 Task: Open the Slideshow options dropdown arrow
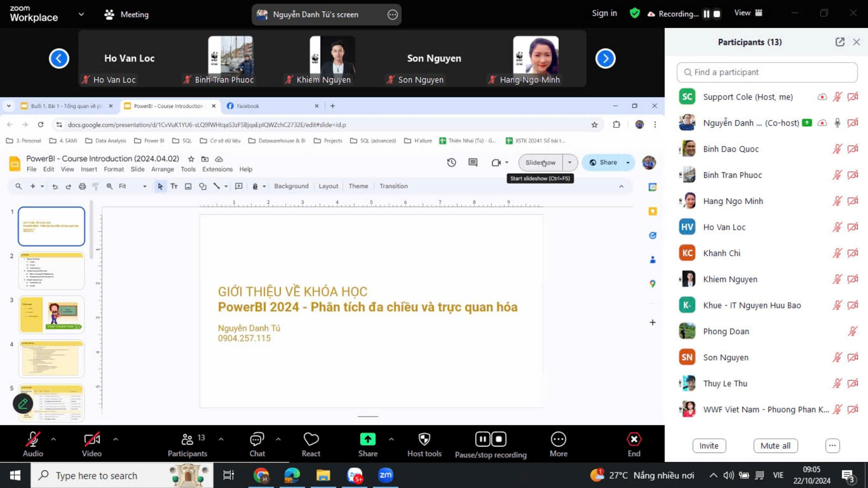pos(570,162)
